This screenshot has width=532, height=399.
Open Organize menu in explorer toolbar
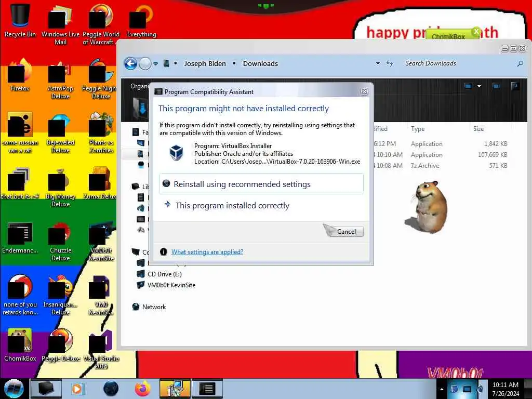point(139,86)
